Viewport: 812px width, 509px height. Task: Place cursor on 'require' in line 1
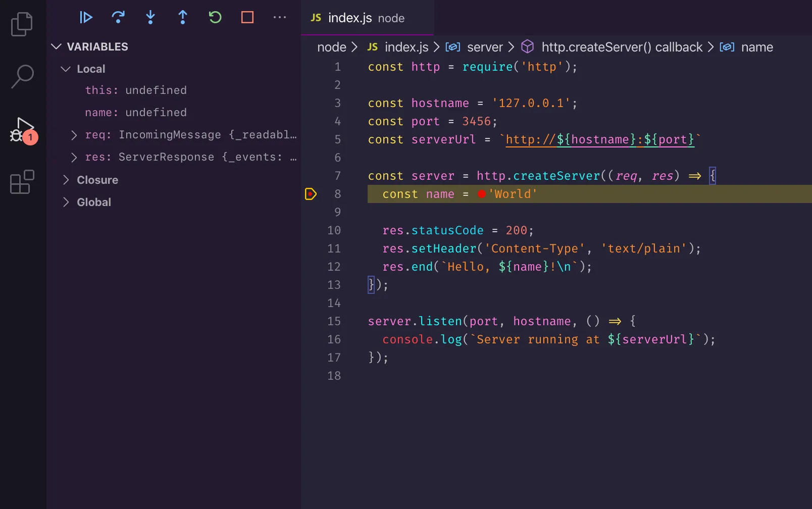pos(487,67)
